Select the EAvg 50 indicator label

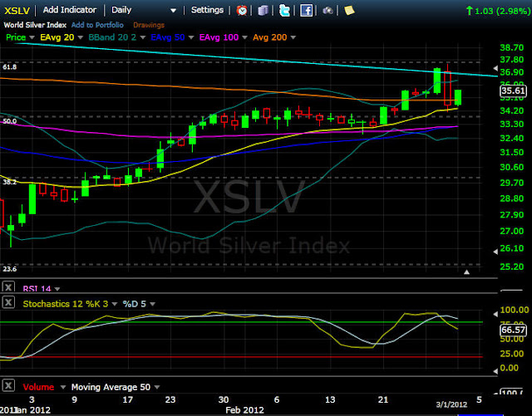click(168, 37)
